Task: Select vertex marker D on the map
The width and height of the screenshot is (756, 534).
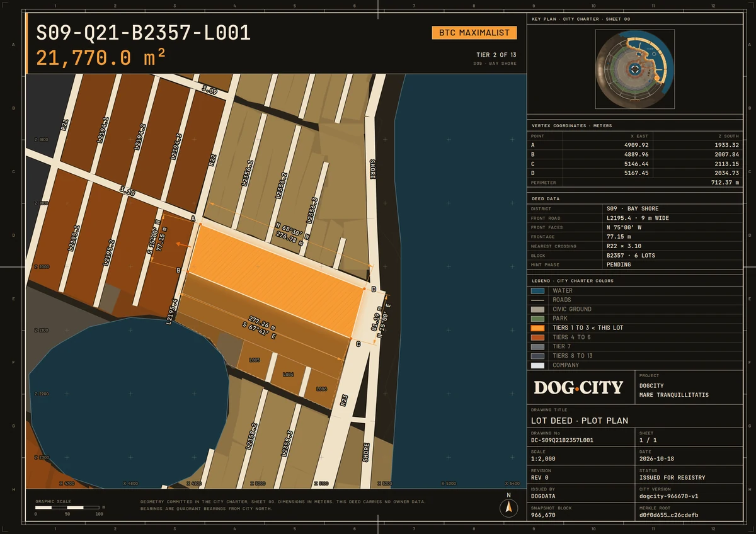Action: click(x=365, y=288)
